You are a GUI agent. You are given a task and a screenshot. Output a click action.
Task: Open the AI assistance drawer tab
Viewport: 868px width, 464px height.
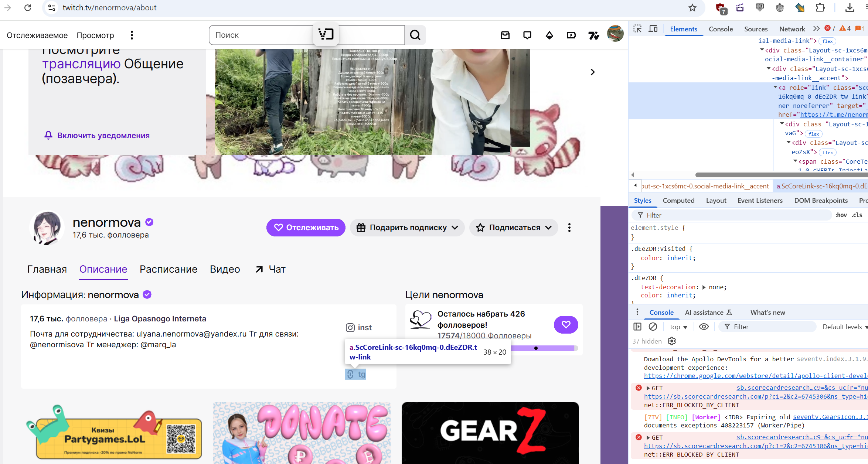coord(708,312)
